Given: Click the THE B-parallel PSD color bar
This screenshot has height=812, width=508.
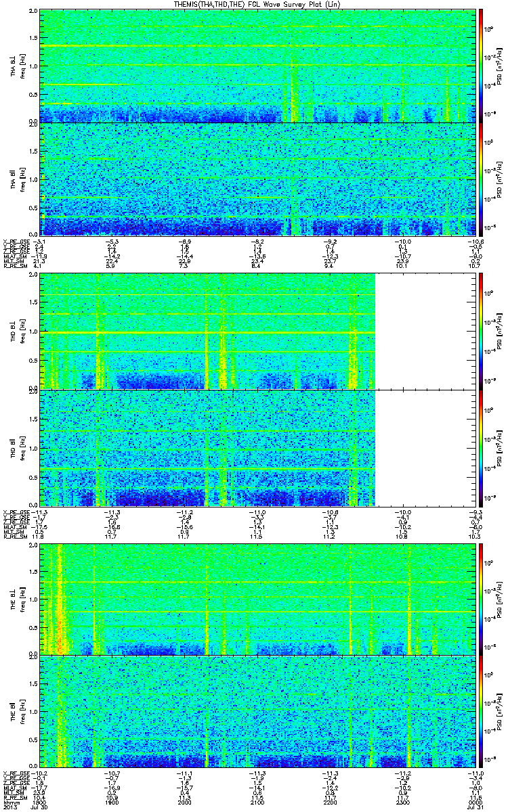Looking at the screenshot, I should pyautogui.click(x=482, y=711).
